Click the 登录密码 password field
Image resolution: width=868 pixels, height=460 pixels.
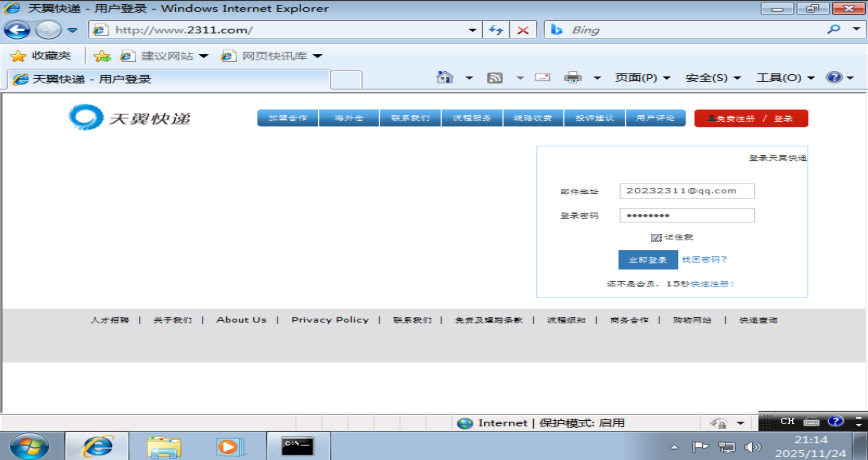(687, 215)
